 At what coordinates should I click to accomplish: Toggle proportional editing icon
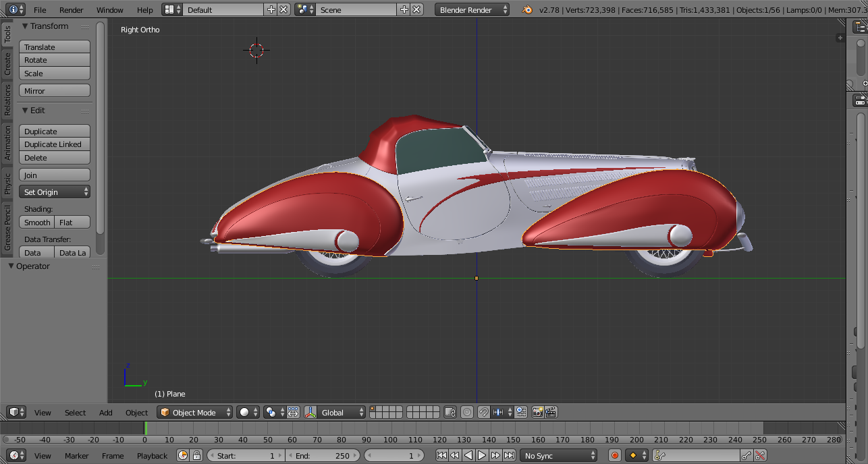tap(467, 412)
